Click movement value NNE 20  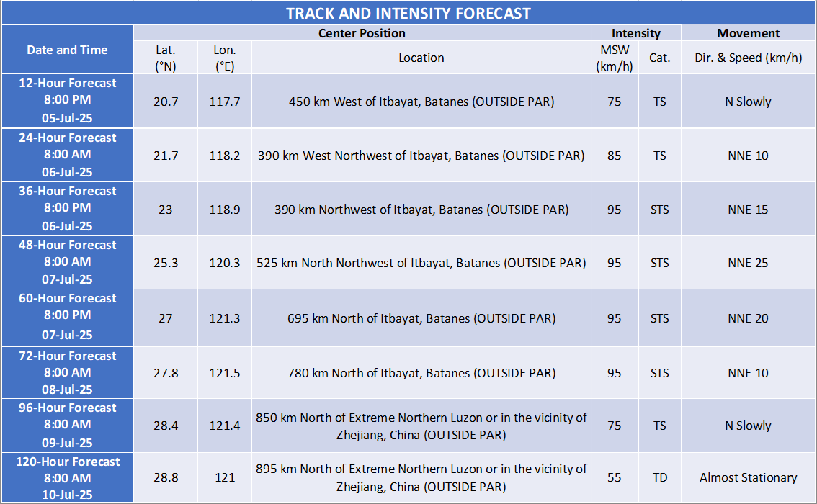tap(749, 318)
